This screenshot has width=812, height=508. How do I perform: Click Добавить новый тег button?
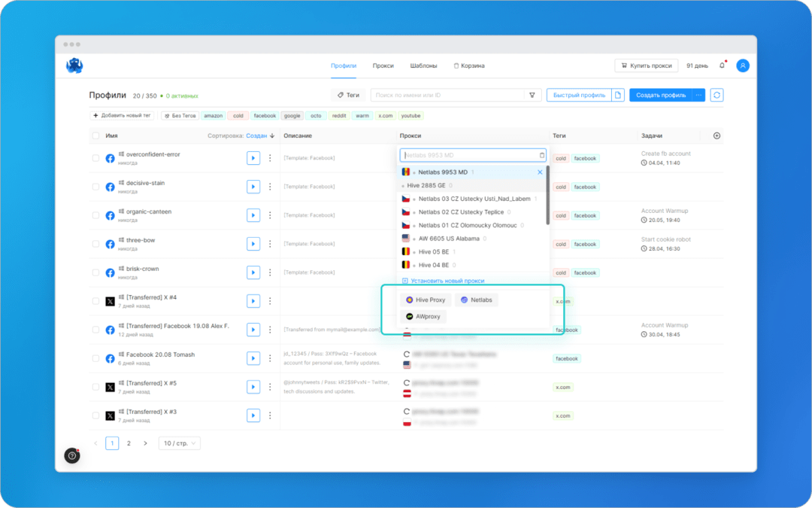(x=122, y=116)
